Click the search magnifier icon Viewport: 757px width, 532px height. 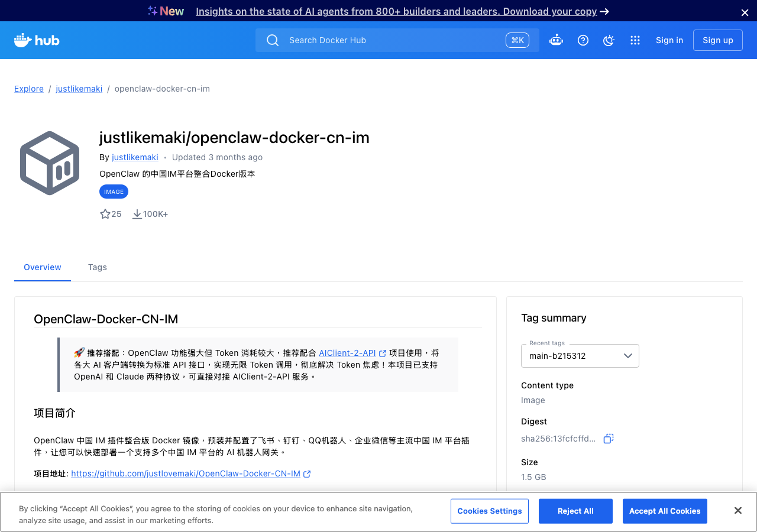[x=273, y=40]
